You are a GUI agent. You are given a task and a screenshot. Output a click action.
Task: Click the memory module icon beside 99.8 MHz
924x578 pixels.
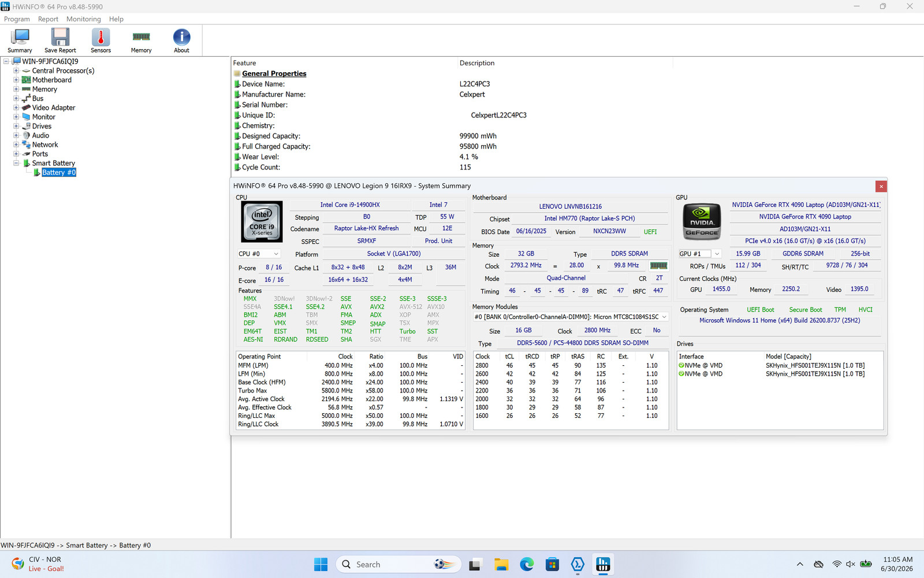click(658, 265)
